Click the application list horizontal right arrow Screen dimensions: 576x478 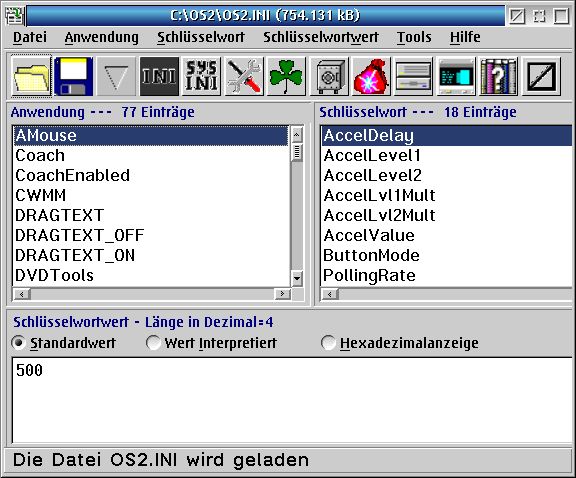tap(282, 294)
